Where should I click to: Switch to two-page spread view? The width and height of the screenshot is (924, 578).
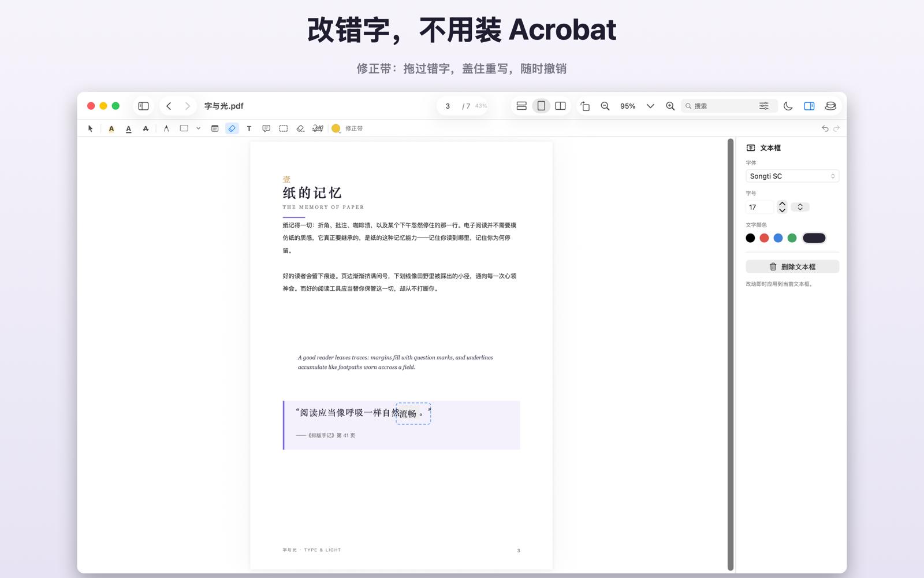click(560, 106)
